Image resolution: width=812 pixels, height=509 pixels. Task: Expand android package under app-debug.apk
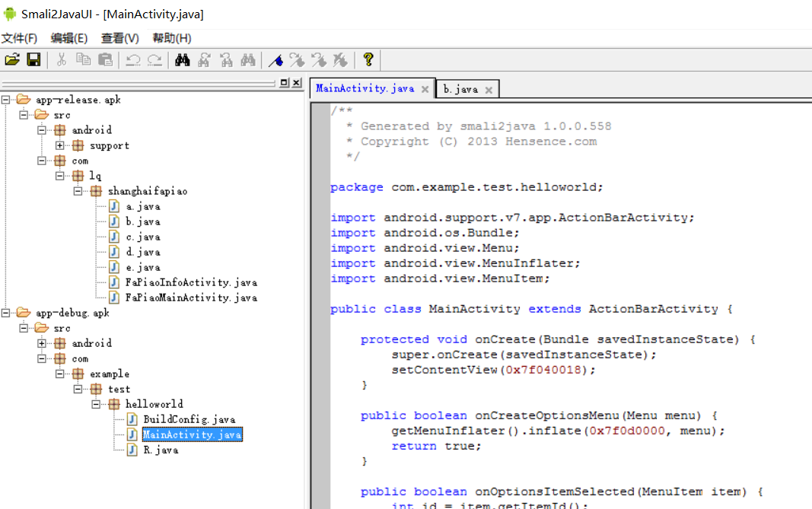[42, 343]
